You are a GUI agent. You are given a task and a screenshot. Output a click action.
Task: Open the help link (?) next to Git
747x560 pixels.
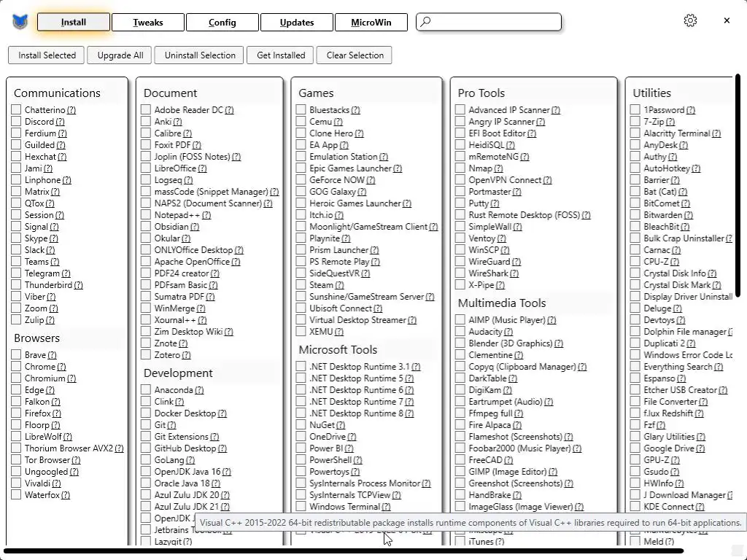coord(171,425)
